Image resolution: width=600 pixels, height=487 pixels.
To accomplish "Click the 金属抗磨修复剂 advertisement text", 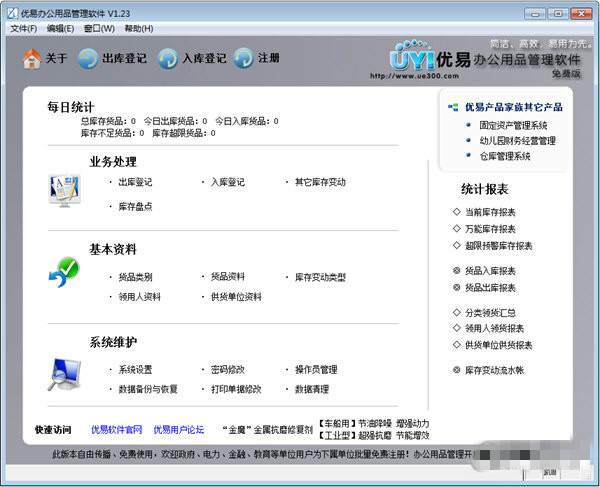I will [267, 430].
